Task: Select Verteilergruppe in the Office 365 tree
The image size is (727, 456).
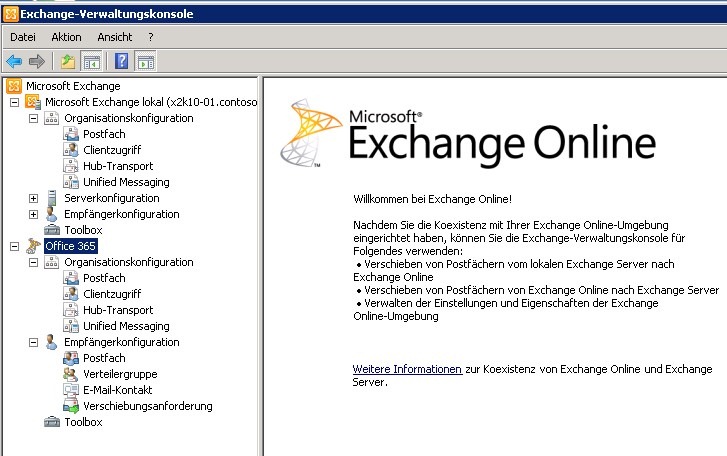Action: click(118, 374)
